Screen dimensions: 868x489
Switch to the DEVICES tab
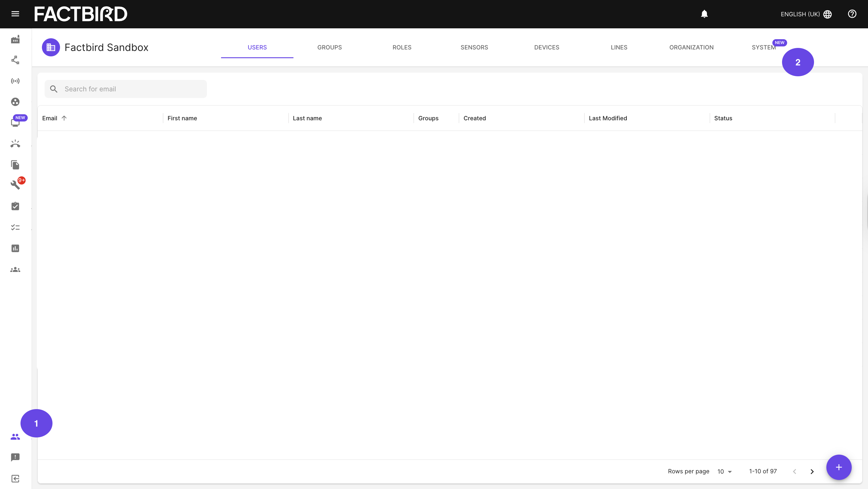point(546,48)
